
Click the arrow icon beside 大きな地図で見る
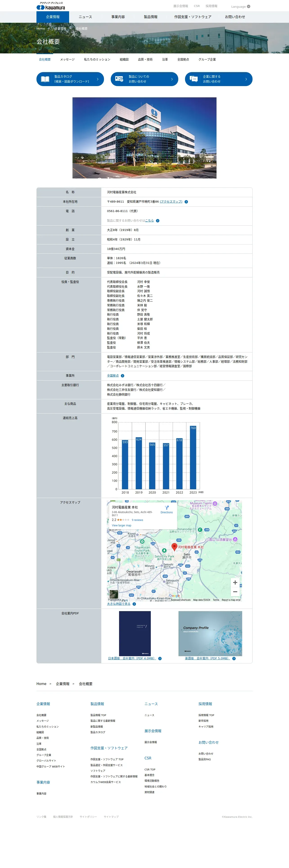pyautogui.click(x=134, y=604)
